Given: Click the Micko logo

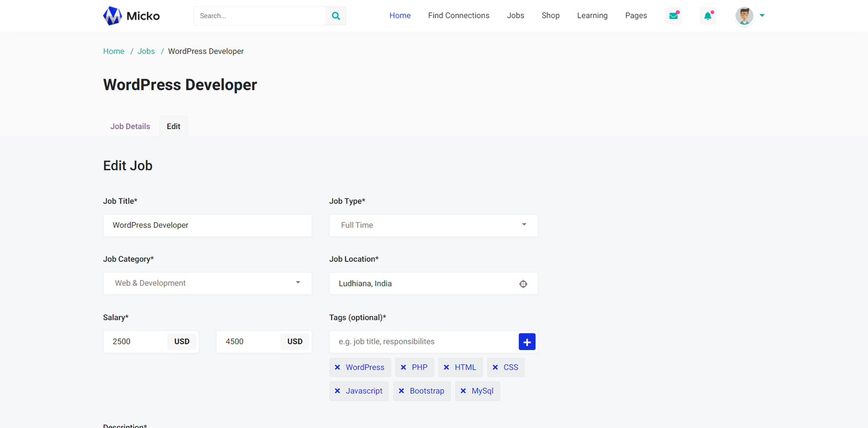Looking at the screenshot, I should point(131,16).
